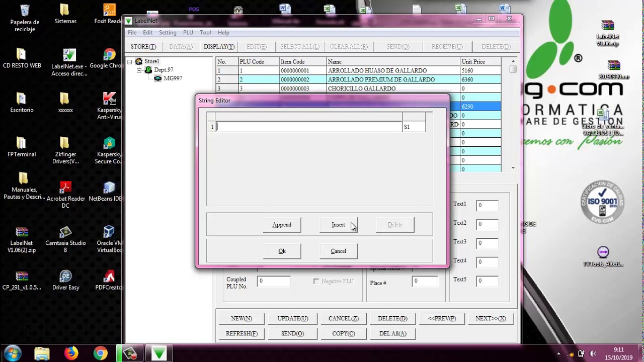This screenshot has height=362, width=644.
Task: Open the Tool menu
Action: (205, 33)
